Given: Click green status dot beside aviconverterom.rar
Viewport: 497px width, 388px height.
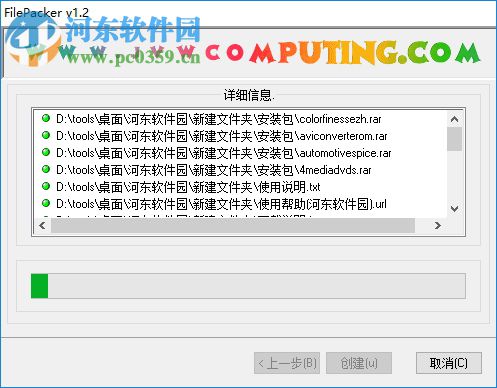Looking at the screenshot, I should click(x=46, y=135).
